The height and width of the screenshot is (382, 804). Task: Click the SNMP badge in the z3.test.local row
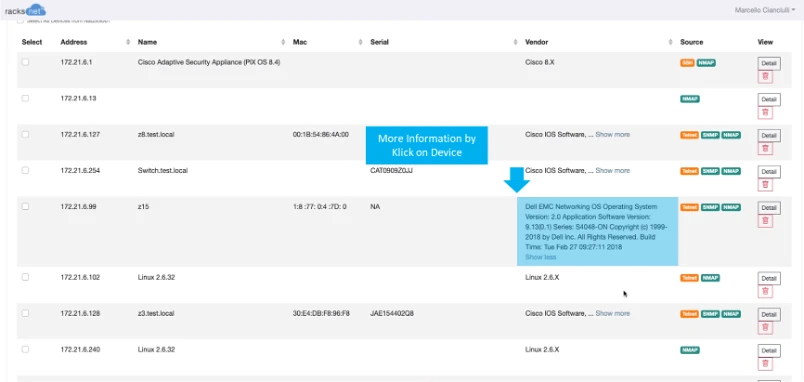(710, 314)
